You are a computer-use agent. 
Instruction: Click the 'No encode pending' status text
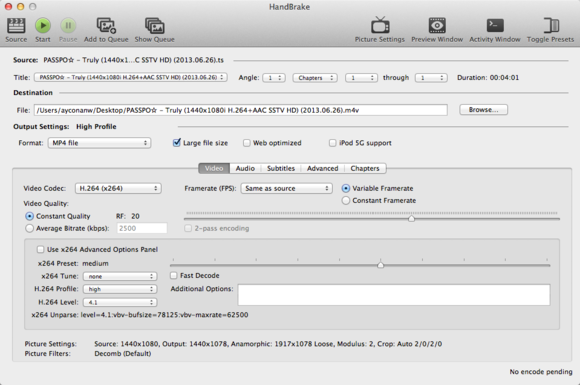tap(541, 372)
